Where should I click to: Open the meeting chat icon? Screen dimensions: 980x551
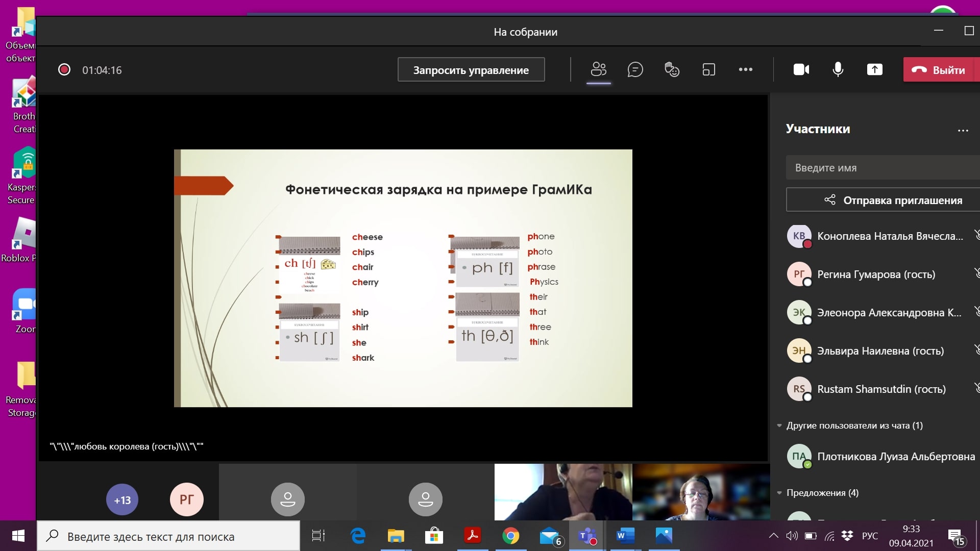pyautogui.click(x=635, y=69)
